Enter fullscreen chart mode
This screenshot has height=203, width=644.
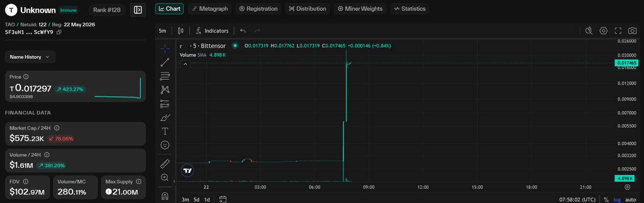[618, 31]
